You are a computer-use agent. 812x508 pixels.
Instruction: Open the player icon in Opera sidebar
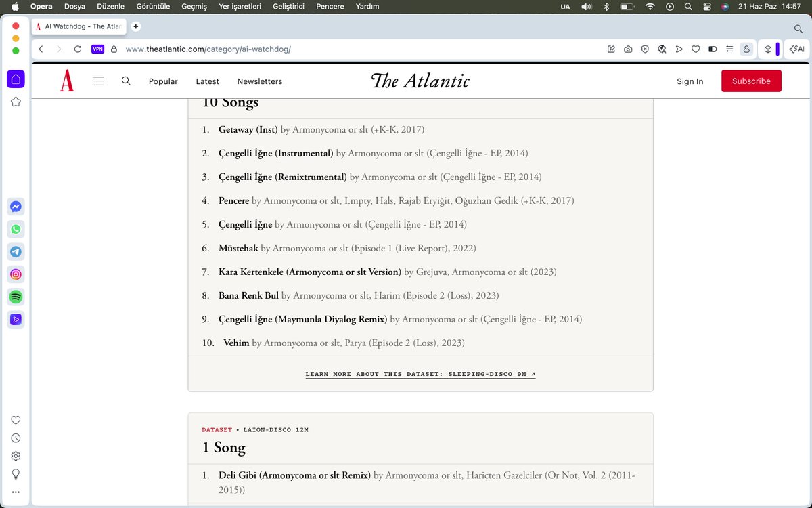click(16, 319)
